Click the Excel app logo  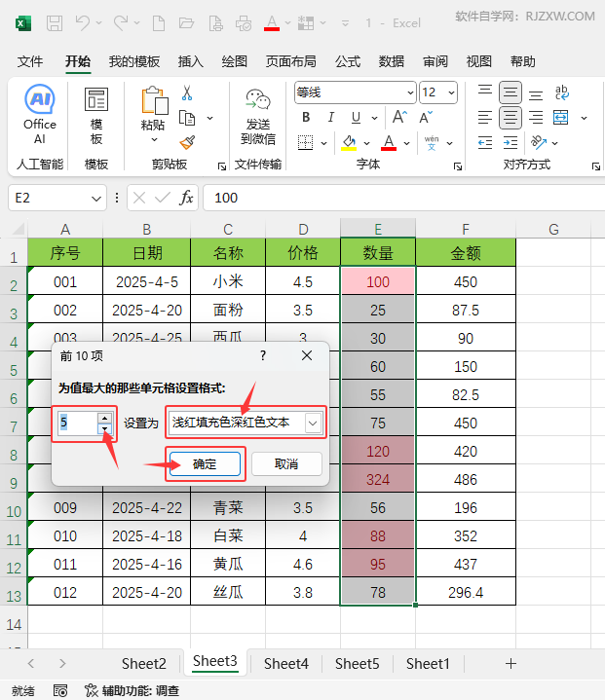[23, 23]
